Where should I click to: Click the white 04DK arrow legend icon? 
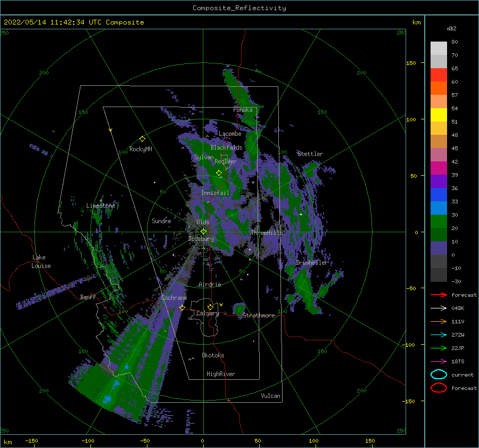[439, 308]
